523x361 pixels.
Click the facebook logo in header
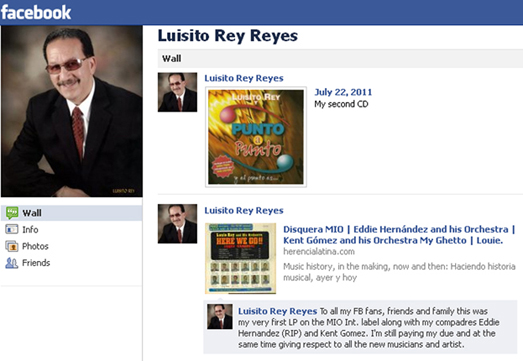(36, 12)
